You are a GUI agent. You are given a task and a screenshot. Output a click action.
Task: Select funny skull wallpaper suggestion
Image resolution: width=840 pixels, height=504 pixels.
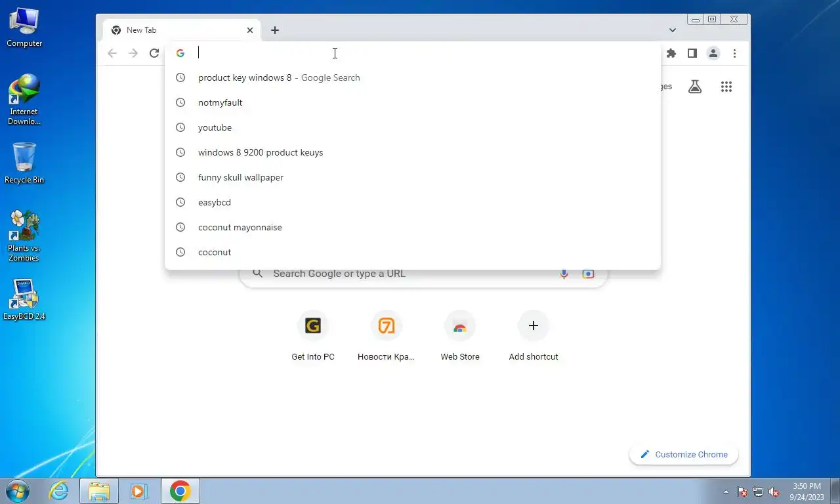(413, 177)
